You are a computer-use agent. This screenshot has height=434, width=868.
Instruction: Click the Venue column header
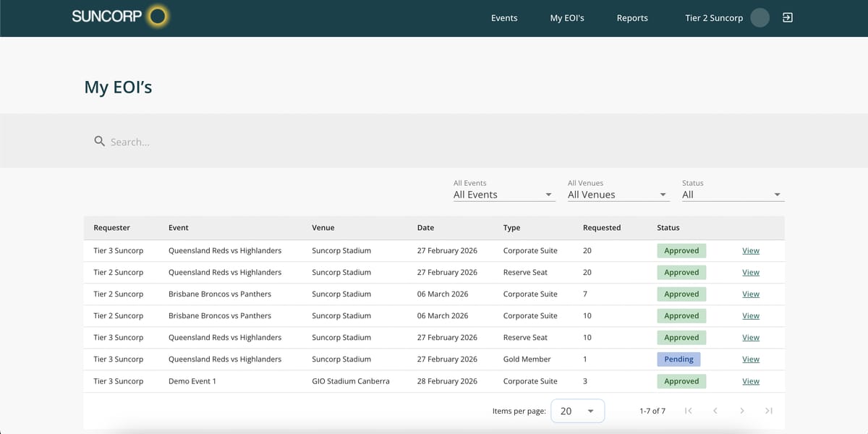pos(323,227)
